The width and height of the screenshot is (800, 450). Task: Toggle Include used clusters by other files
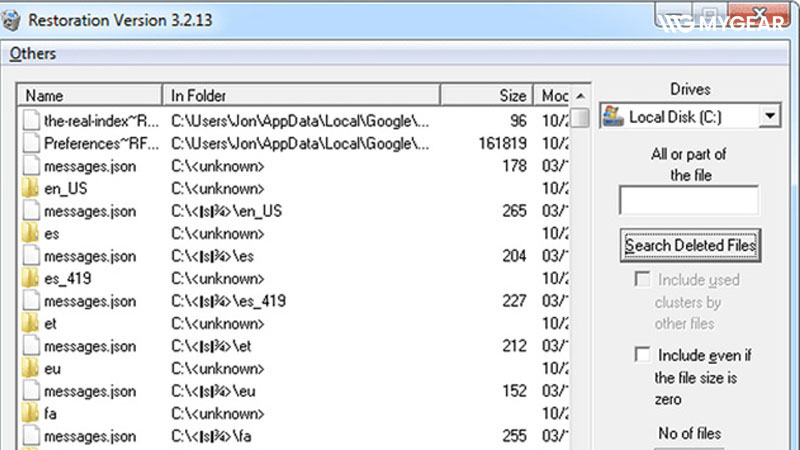point(641,280)
